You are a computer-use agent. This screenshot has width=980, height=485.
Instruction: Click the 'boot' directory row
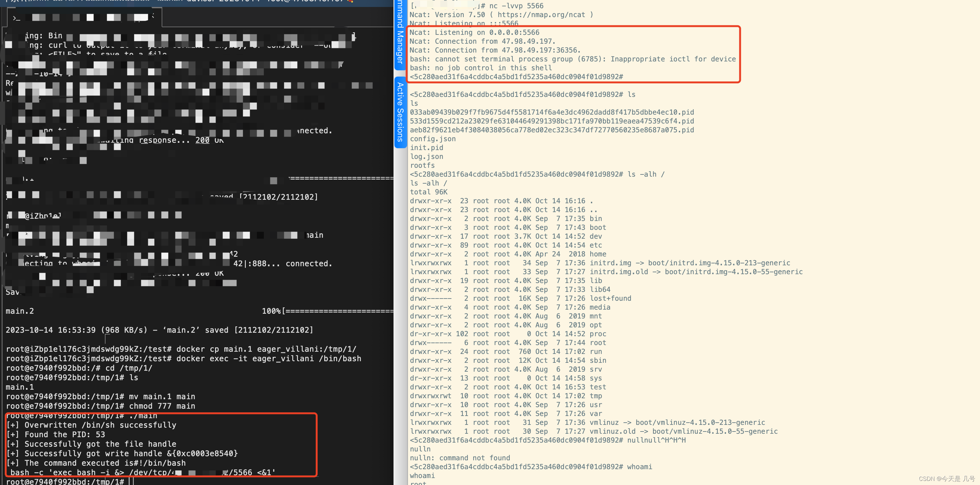point(508,227)
